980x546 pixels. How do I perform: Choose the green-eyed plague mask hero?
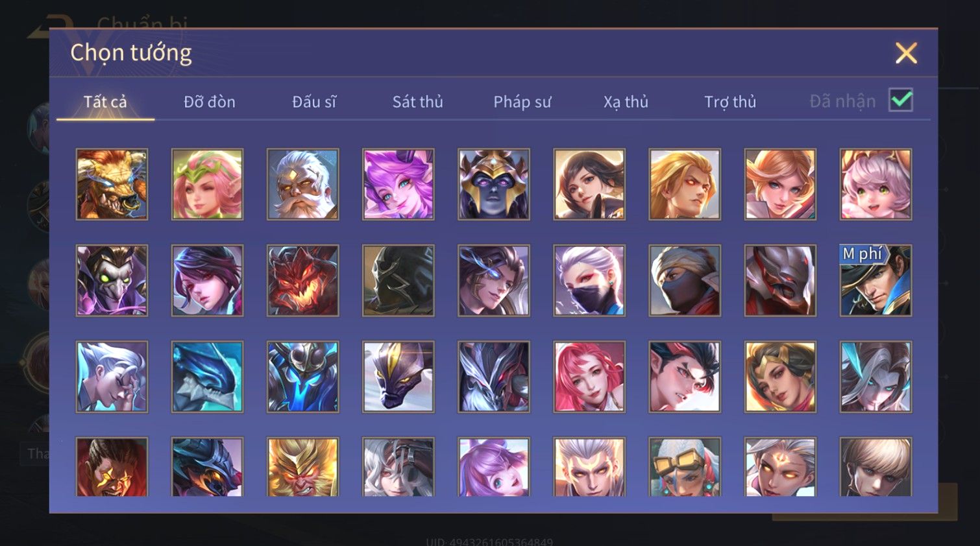(112, 280)
